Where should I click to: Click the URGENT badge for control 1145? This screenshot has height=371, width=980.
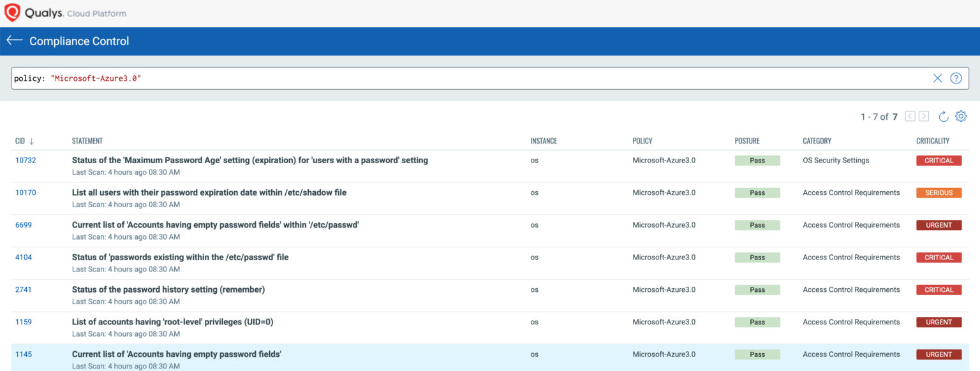[939, 354]
